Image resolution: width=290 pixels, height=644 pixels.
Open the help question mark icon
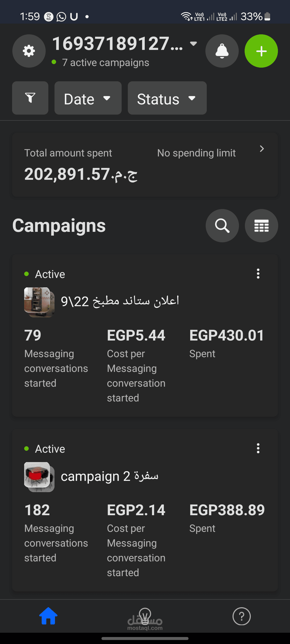coord(241,616)
